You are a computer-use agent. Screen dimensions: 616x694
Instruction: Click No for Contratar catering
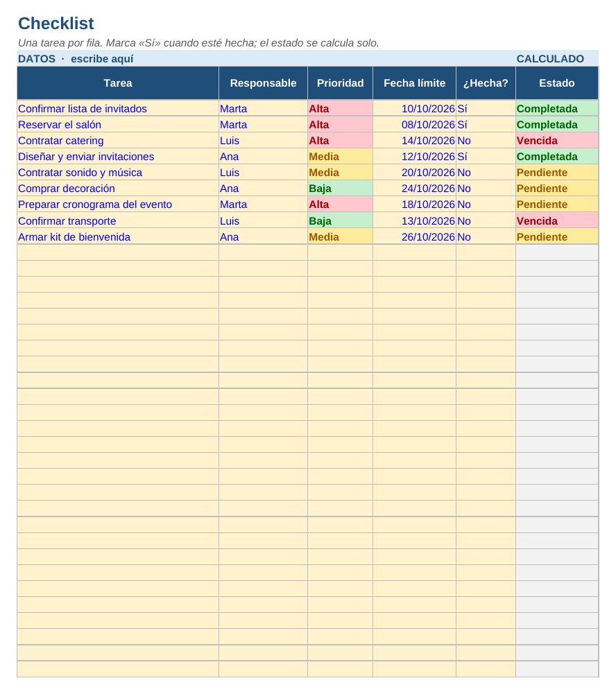[x=486, y=140]
